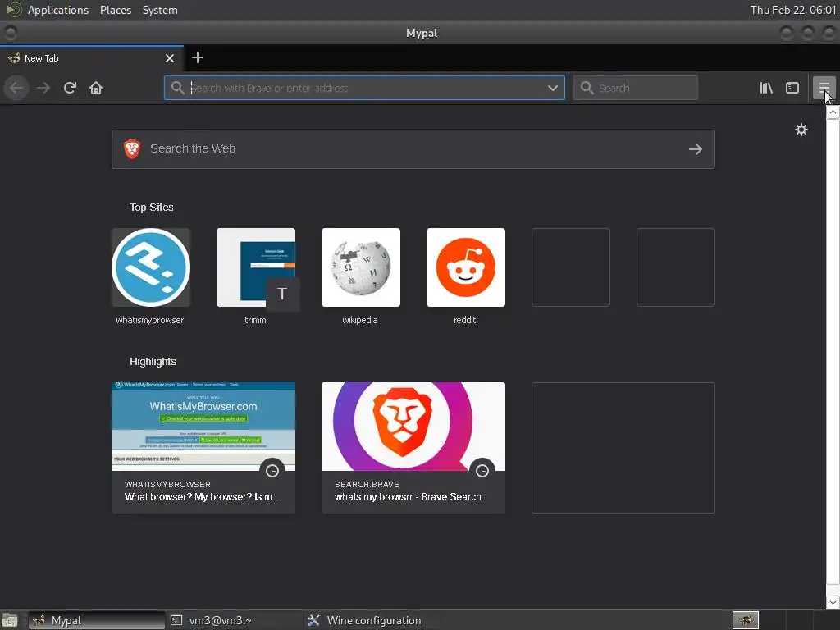Click the Highlights heading
The height and width of the screenshot is (630, 840).
153,362
